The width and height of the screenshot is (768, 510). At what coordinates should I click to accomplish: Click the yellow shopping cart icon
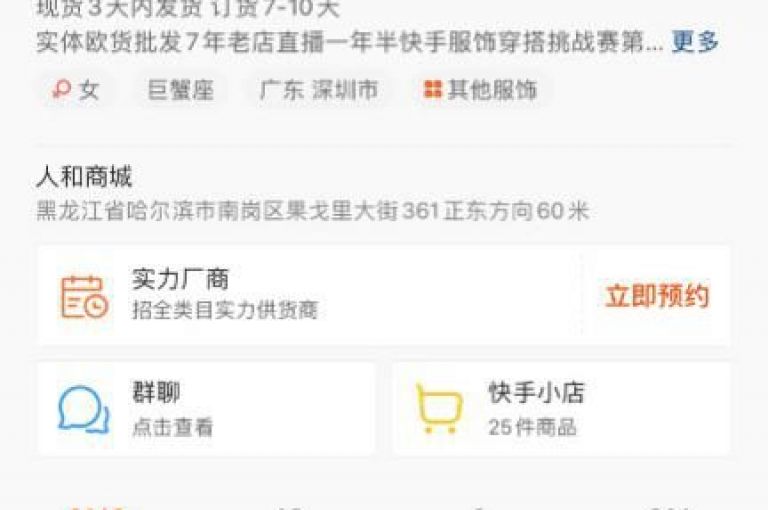439,409
